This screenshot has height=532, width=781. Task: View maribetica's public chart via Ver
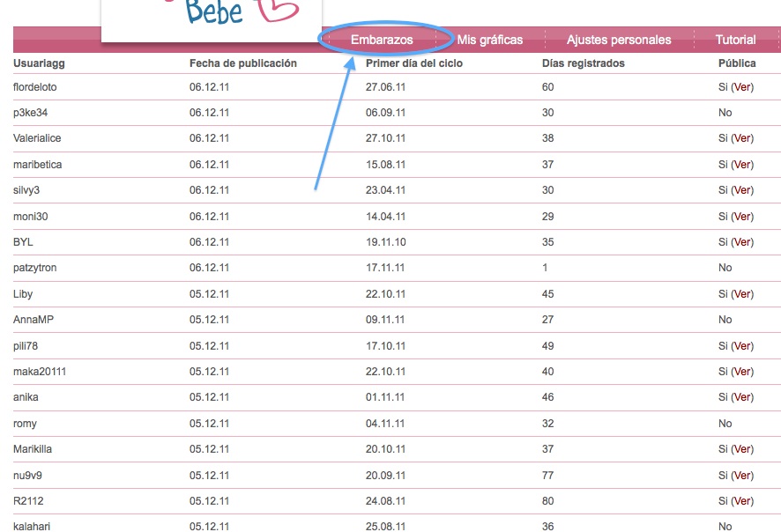(x=742, y=165)
